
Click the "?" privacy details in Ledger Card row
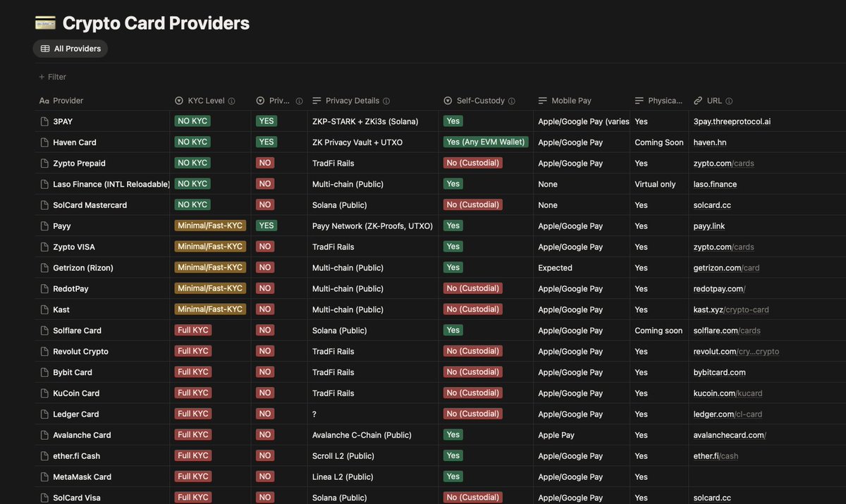pyautogui.click(x=314, y=414)
